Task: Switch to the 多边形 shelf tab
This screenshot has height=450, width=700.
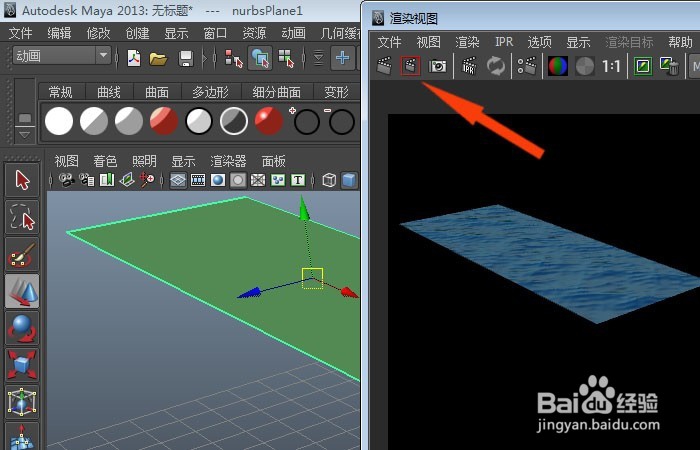Action: [x=210, y=92]
